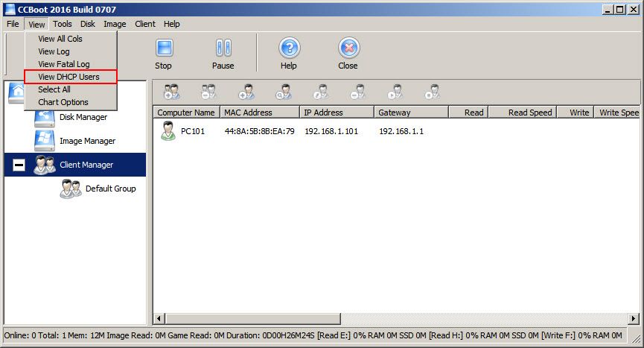Click the Add Group icon with two users
The width and height of the screenshot is (644, 348).
point(171,92)
